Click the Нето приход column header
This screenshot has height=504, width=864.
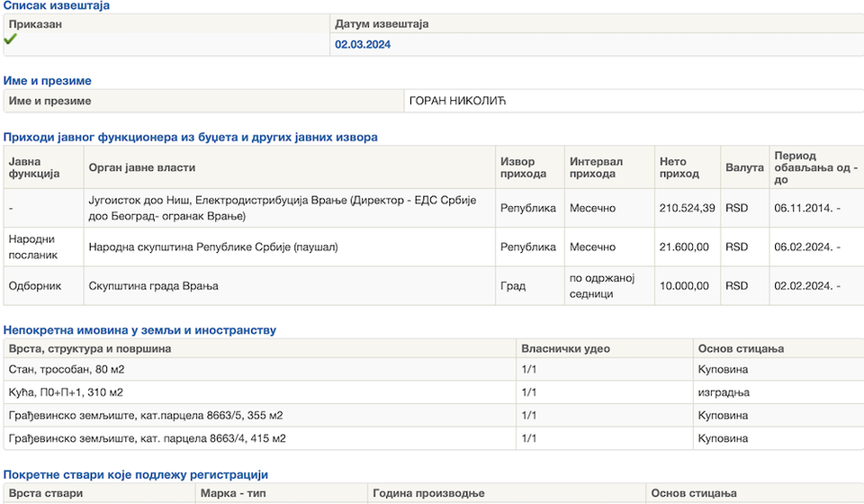coord(687,167)
